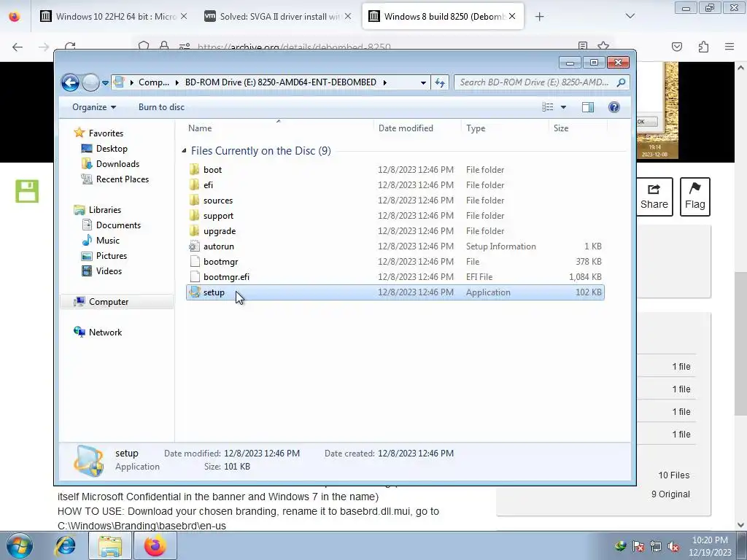Select the bootmgr file
The height and width of the screenshot is (560, 747).
[x=395, y=262]
